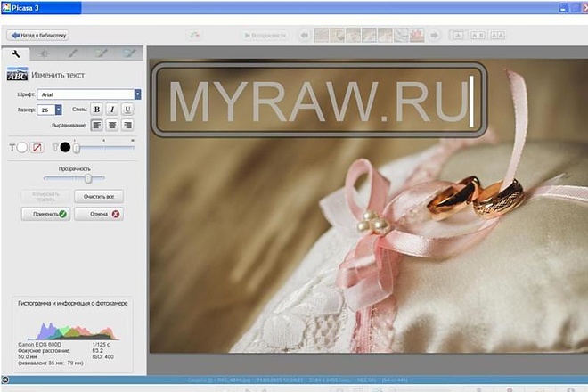This screenshot has height=392, width=588.
Task: Pick the white text fill color
Action: [22, 147]
